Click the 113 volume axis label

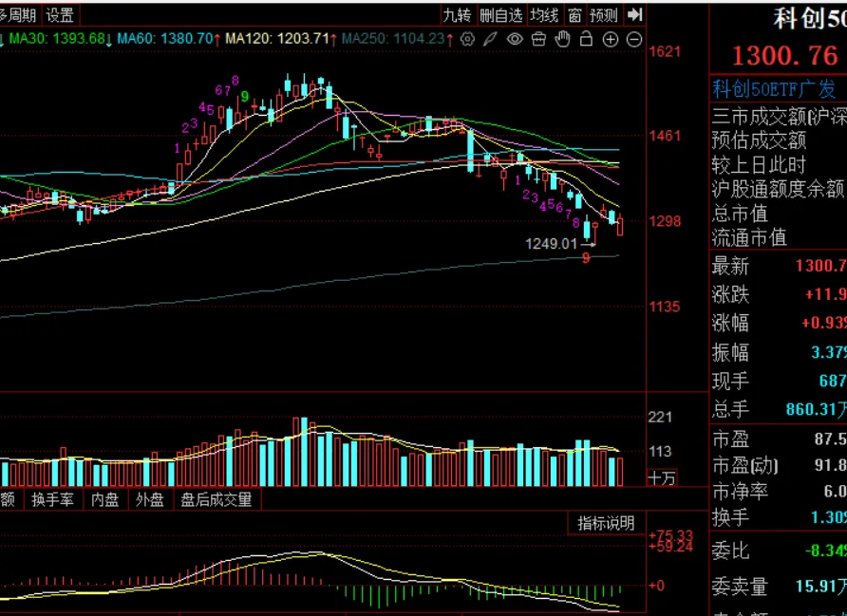[660, 451]
